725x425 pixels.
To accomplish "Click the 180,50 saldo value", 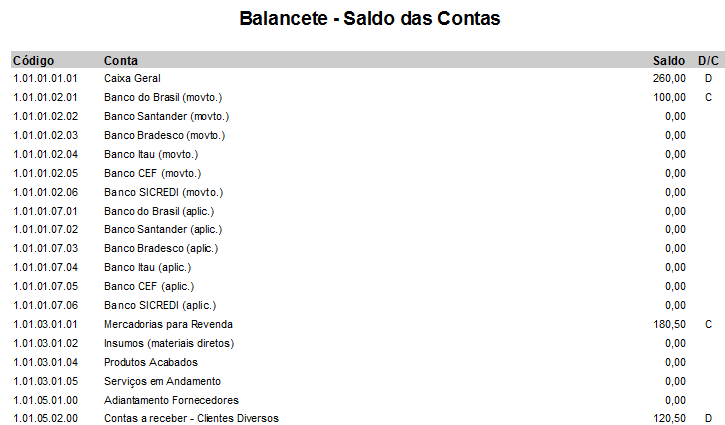I will 669,324.
